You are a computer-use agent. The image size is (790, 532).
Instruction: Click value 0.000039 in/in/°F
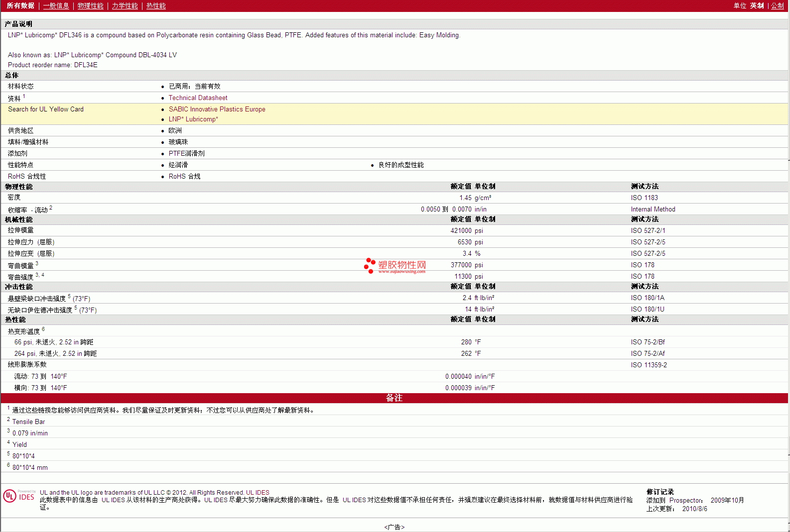[470, 388]
